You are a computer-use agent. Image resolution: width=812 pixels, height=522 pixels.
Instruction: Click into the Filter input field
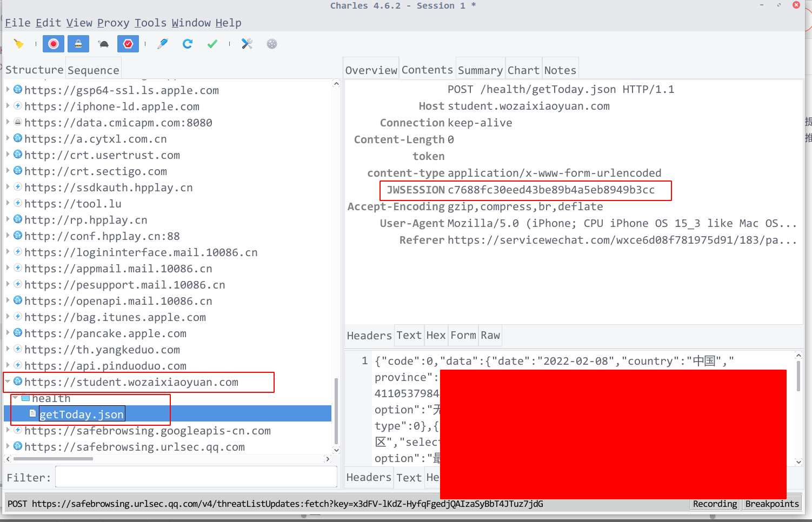pyautogui.click(x=196, y=477)
